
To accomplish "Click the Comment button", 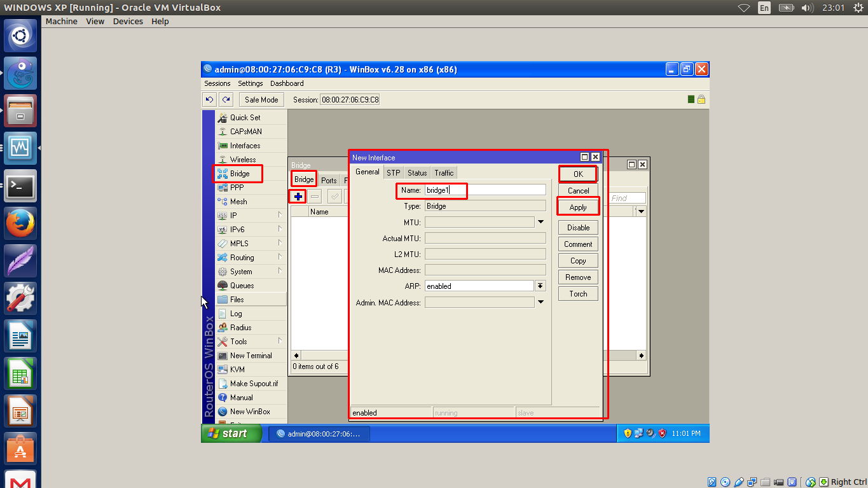I will 578,244.
